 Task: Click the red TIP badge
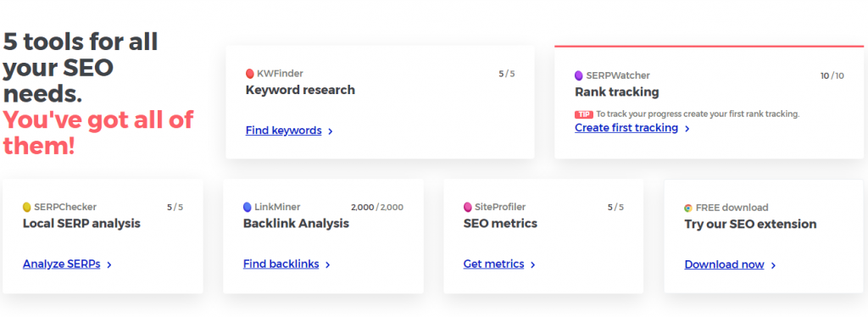click(583, 114)
